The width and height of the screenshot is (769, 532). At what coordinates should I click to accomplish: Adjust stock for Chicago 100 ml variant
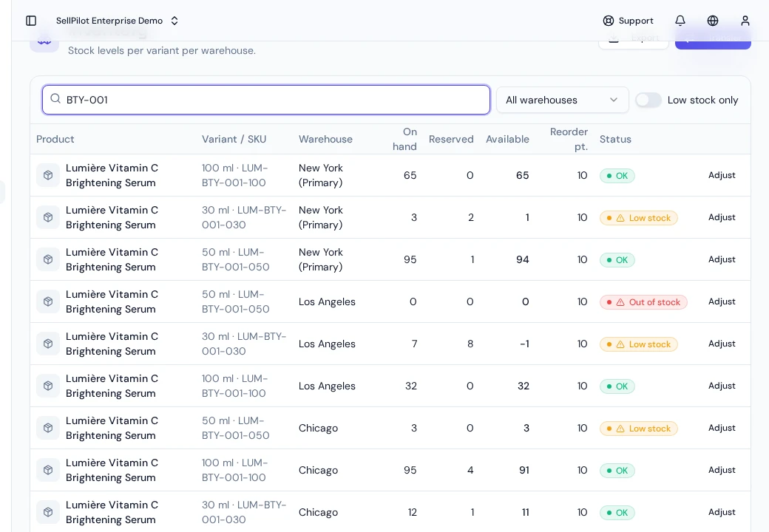(x=722, y=470)
